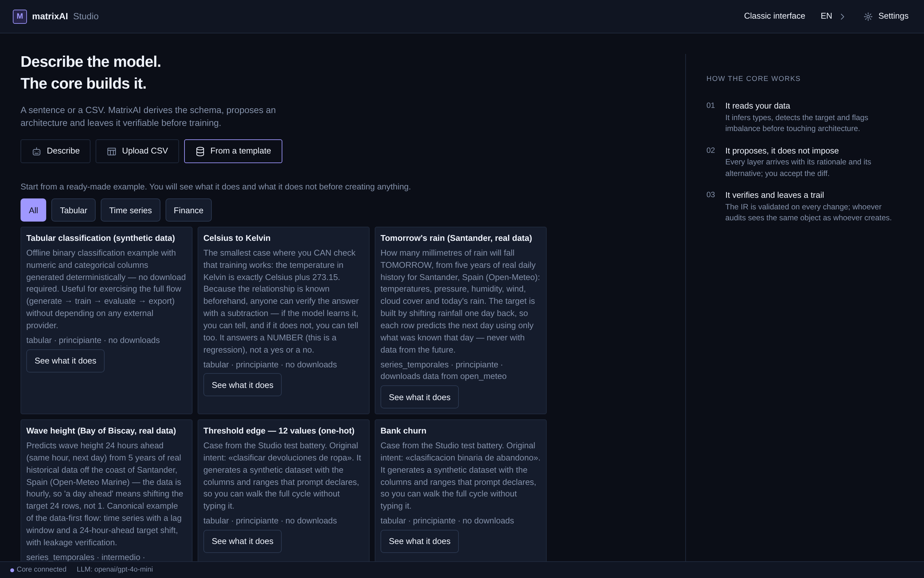
Task: Click the Core connected status dot
Action: pyautogui.click(x=12, y=570)
